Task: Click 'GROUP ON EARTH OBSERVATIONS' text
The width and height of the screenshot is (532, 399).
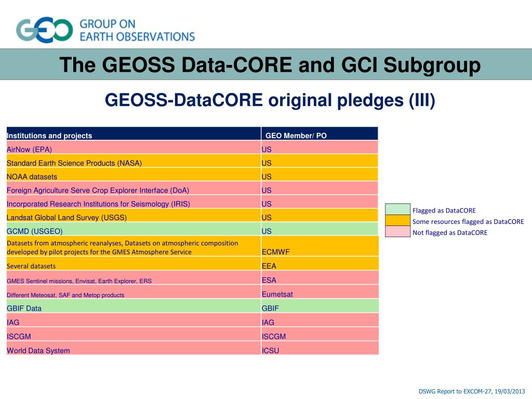Action: click(x=137, y=30)
